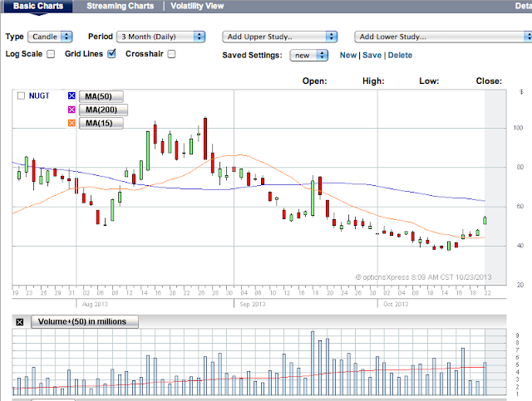This screenshot has height=401, width=532.
Task: Switch to the Volatility View tab
Action: coord(197,6)
